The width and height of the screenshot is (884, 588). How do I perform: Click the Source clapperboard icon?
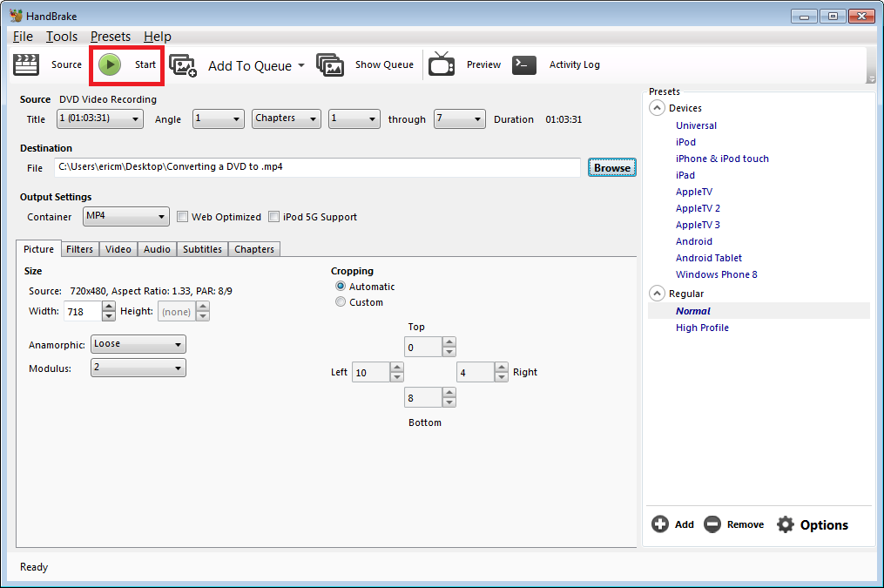[x=26, y=64]
